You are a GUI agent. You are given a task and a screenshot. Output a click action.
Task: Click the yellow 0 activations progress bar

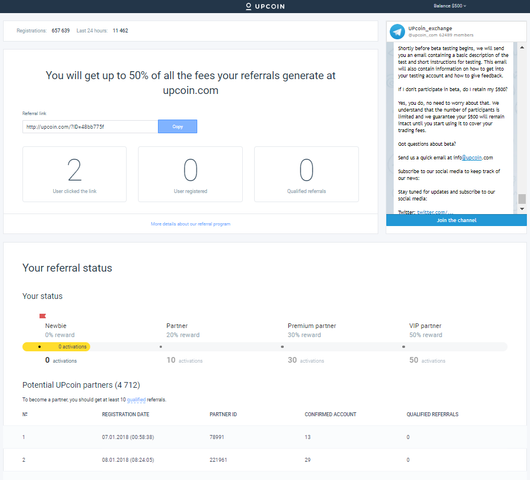click(56, 347)
